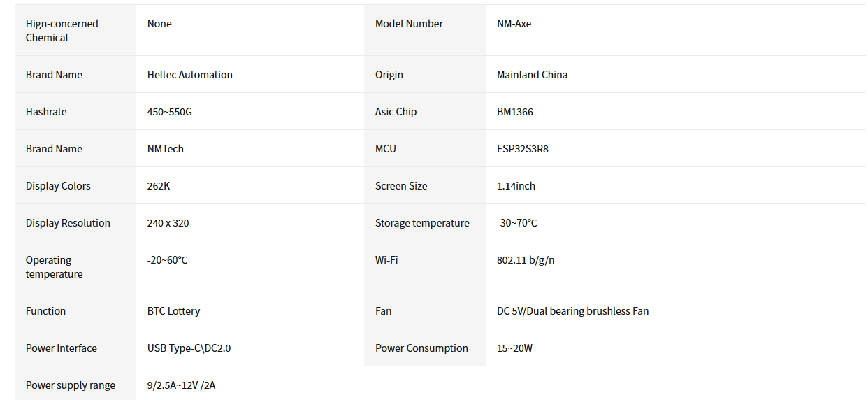Click the "450~550G" hashrate value

coord(169,112)
